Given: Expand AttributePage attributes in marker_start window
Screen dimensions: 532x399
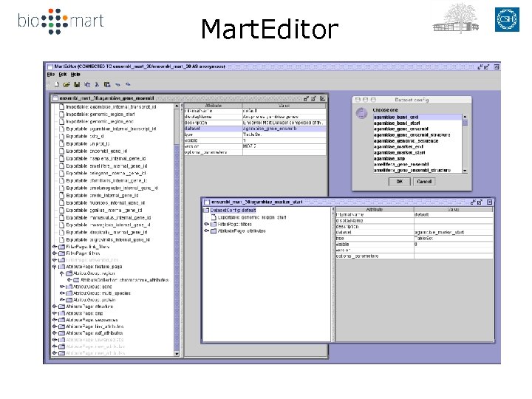Looking at the screenshot, I should 206,231.
